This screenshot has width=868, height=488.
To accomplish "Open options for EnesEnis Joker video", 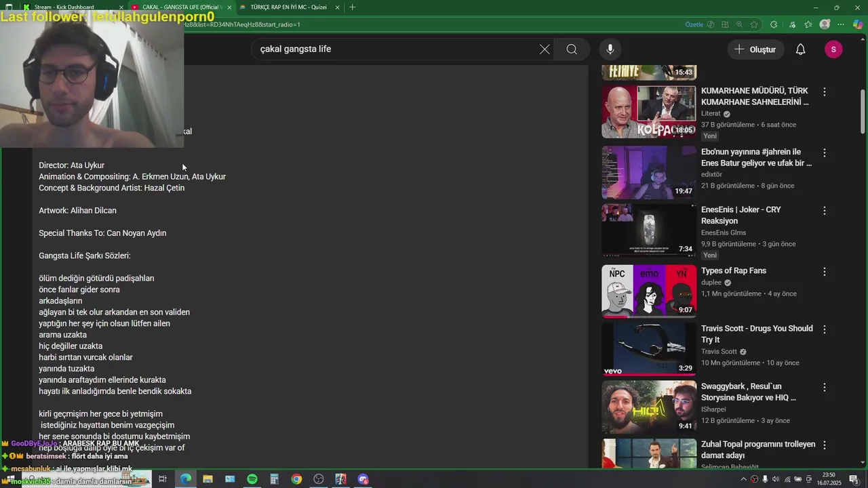I will pyautogui.click(x=825, y=211).
